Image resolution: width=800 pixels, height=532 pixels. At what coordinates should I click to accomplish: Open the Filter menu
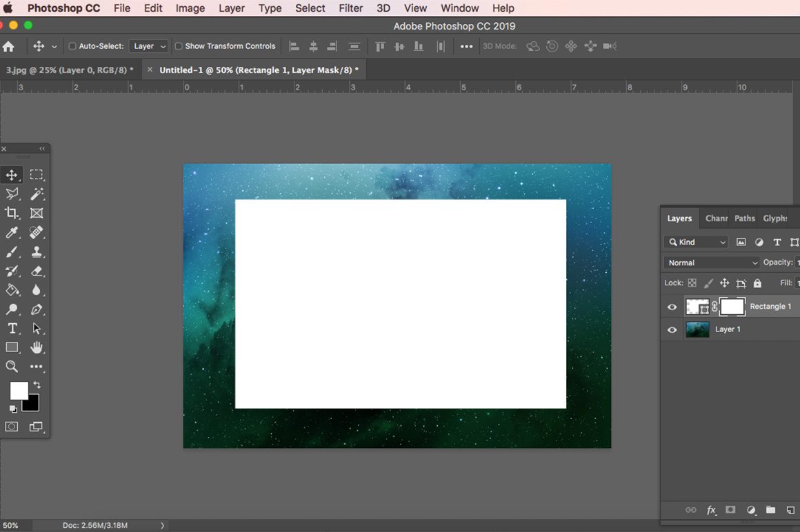tap(350, 8)
